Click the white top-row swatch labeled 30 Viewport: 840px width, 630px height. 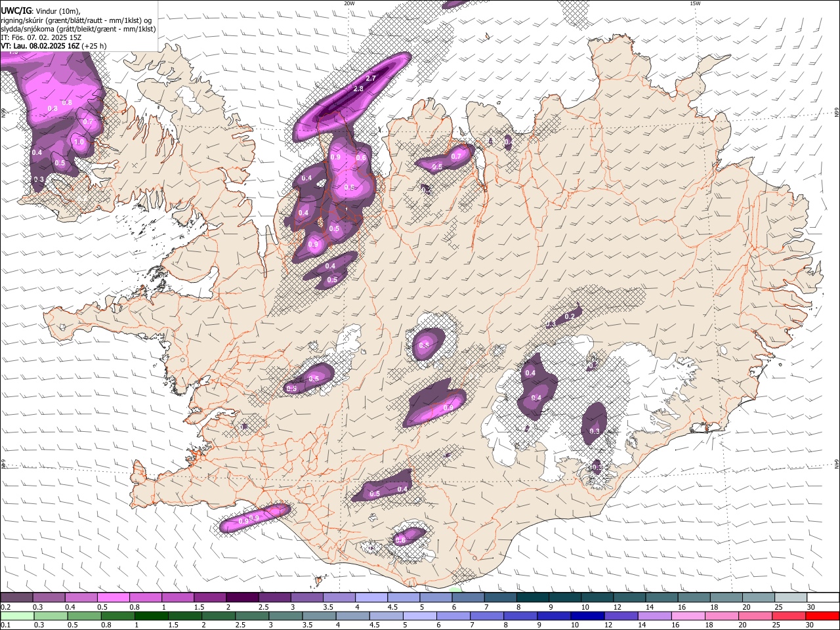point(823,598)
